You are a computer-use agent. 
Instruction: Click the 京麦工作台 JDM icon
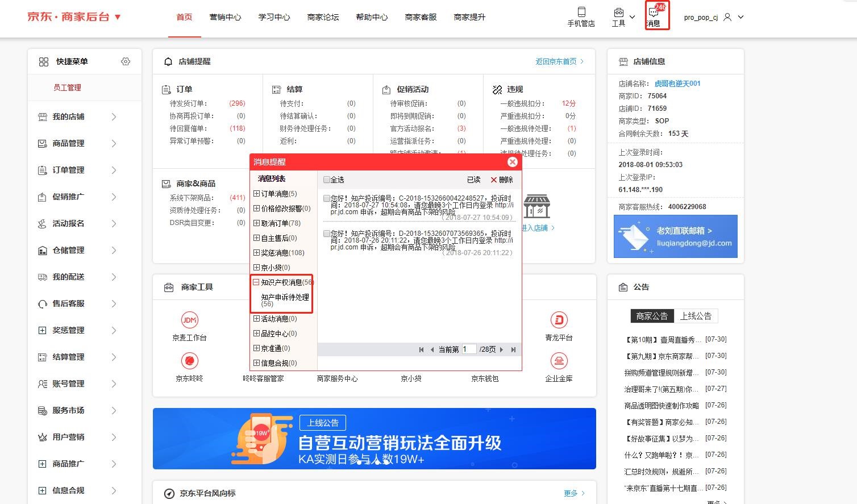coord(189,320)
